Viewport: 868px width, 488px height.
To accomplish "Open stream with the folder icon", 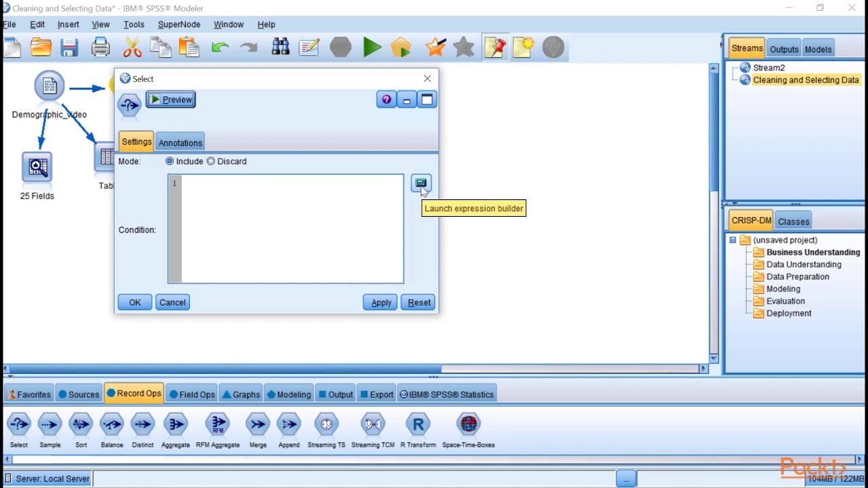I will click(x=41, y=47).
